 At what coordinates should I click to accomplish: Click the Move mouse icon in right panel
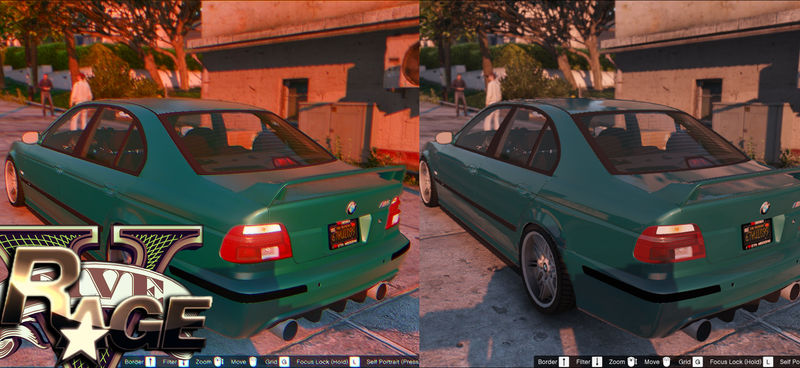[666, 362]
